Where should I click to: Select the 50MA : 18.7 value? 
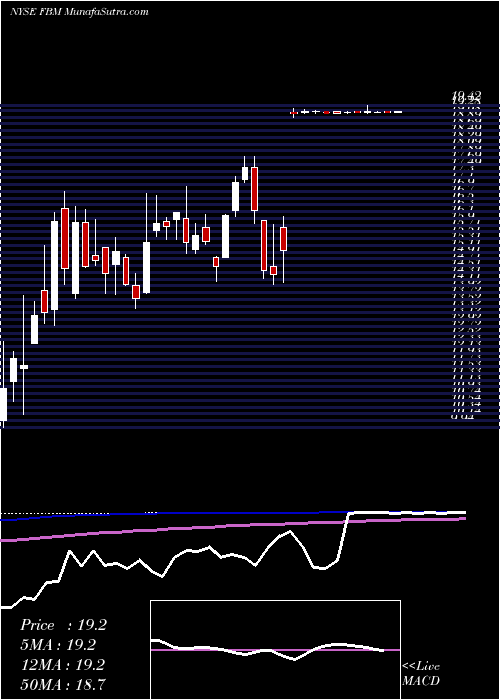pos(63,684)
